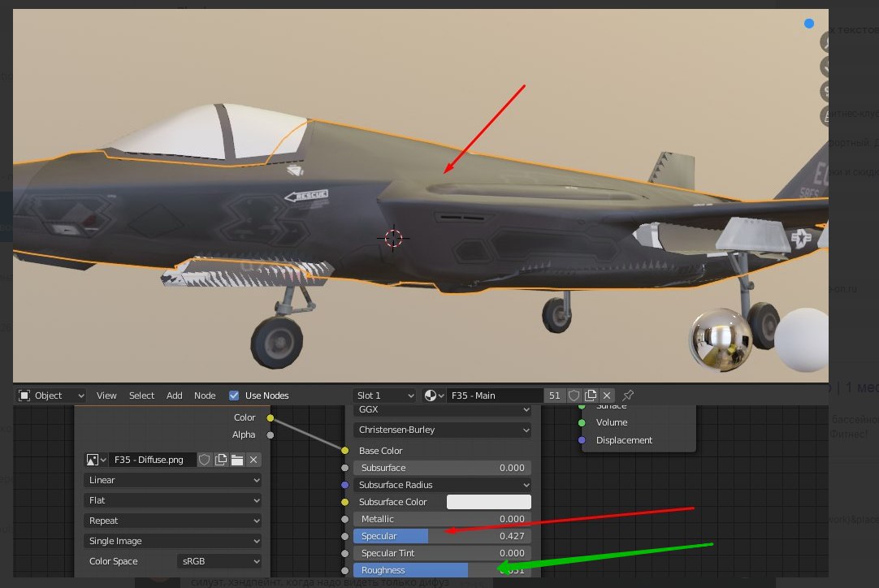Click the Displacement socket on Material Output
This screenshot has width=879, height=588.
point(582,440)
